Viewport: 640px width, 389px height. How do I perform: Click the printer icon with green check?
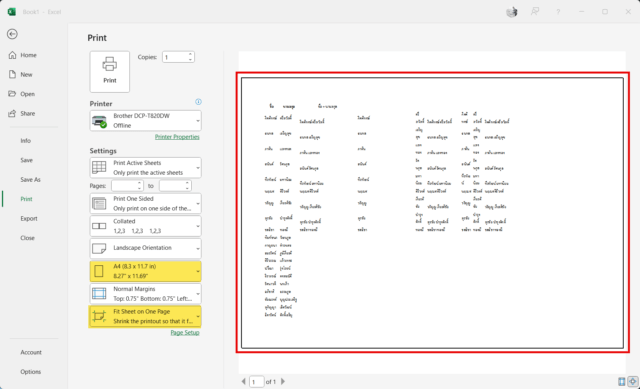[x=100, y=121]
